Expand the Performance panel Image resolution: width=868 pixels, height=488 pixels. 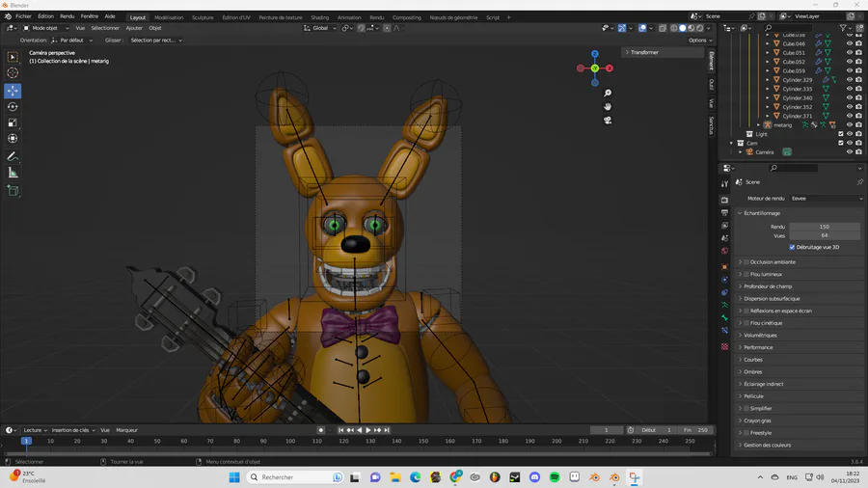758,347
